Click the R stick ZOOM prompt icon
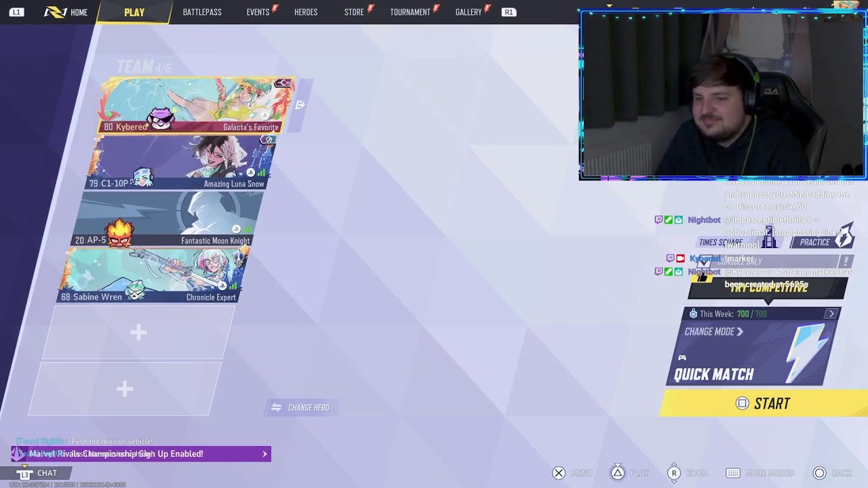 point(673,473)
